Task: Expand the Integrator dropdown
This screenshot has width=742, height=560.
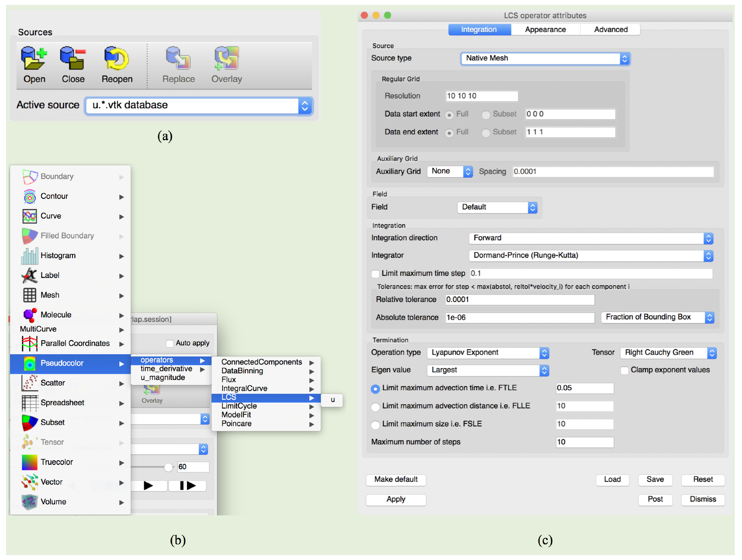Action: (590, 256)
